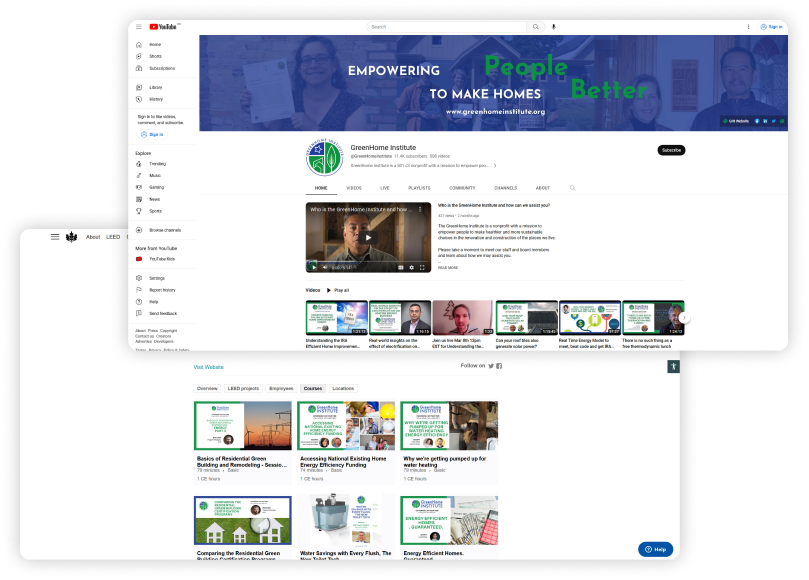Start voice search with the microphone icon
This screenshot has width=809, height=580.
[x=554, y=27]
